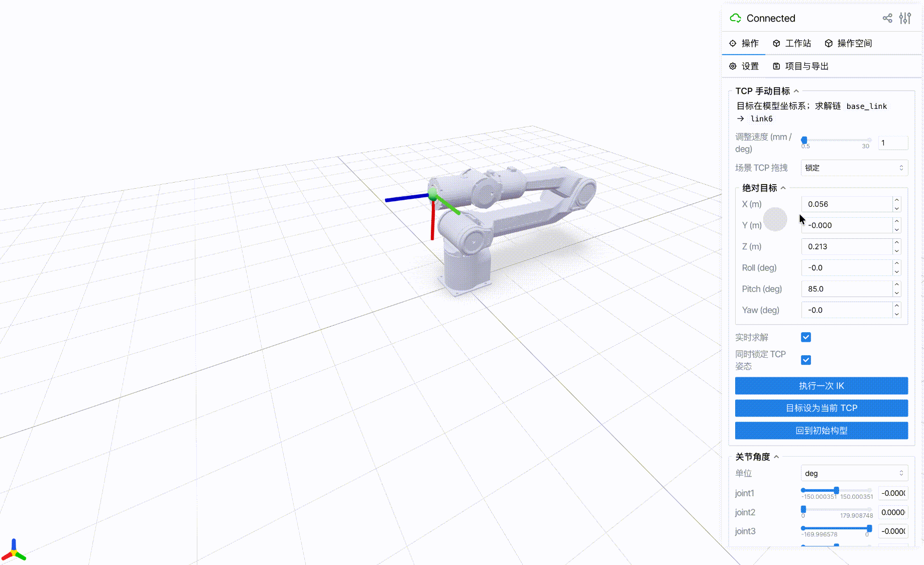Click the joint1 slider handle
Screen dimensions: 924x565
[x=836, y=490]
